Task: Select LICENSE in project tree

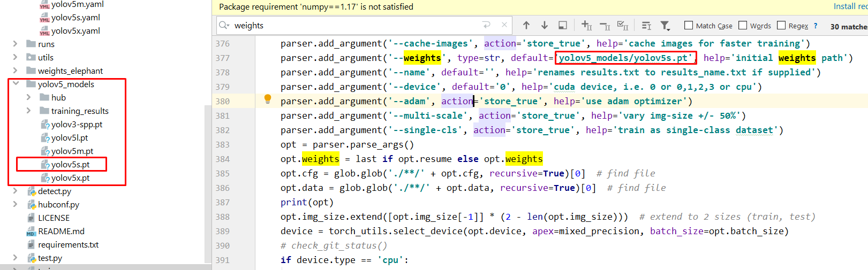Action: (54, 218)
